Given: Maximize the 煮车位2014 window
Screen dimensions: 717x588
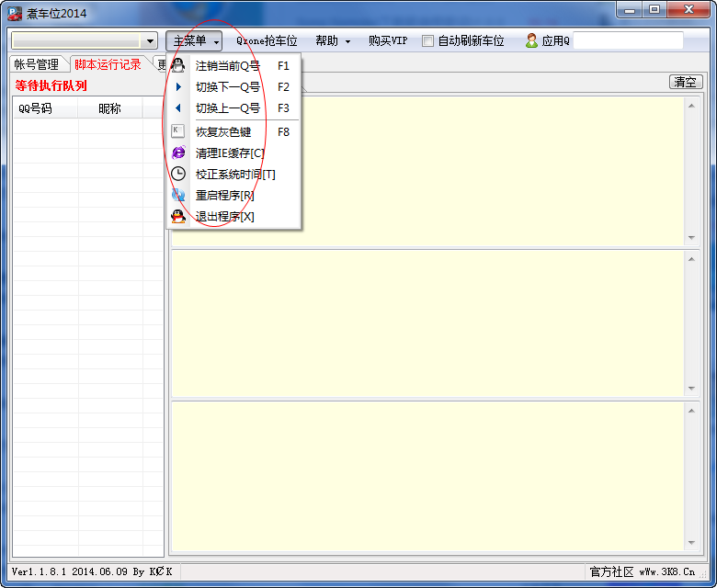Looking at the screenshot, I should [654, 10].
